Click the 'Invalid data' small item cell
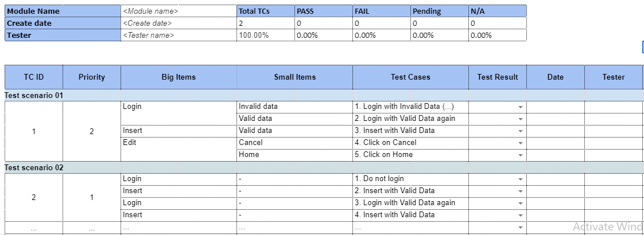Viewport: 644px width, 235px height. [294, 107]
